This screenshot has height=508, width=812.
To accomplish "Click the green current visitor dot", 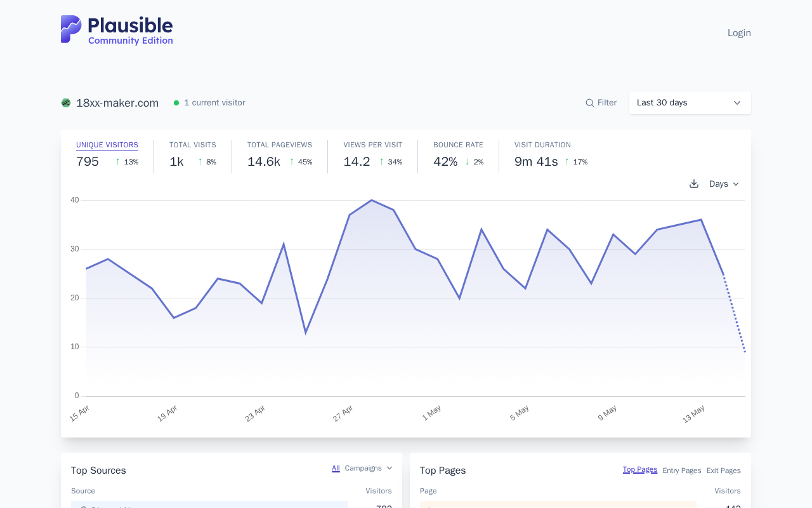I will (176, 103).
